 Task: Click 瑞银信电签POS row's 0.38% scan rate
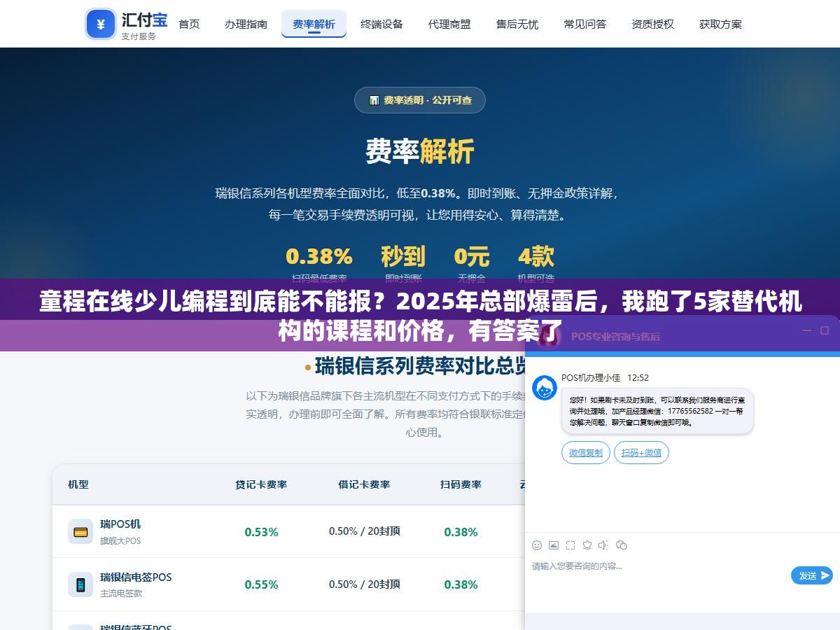[x=461, y=584]
